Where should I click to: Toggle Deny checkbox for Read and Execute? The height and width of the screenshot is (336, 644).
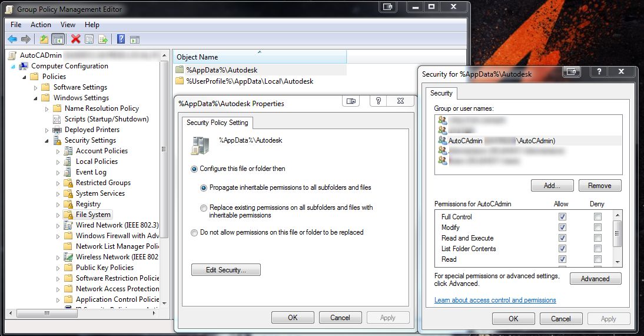pyautogui.click(x=597, y=238)
